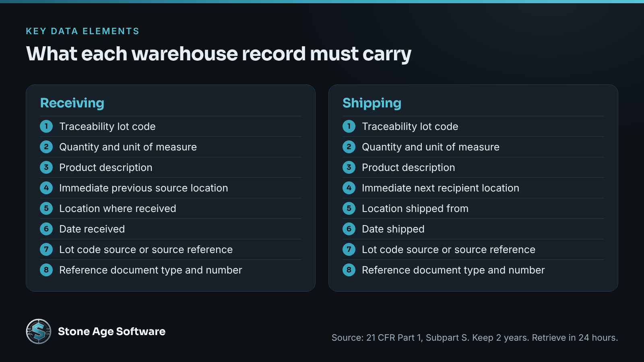This screenshot has width=644, height=362.
Task: Click badge 3 beside Receiving's Product description
Action: pyautogui.click(x=46, y=167)
